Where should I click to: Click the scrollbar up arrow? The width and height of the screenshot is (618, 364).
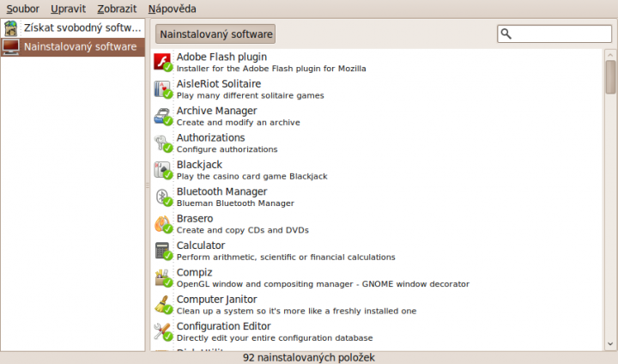pyautogui.click(x=610, y=54)
